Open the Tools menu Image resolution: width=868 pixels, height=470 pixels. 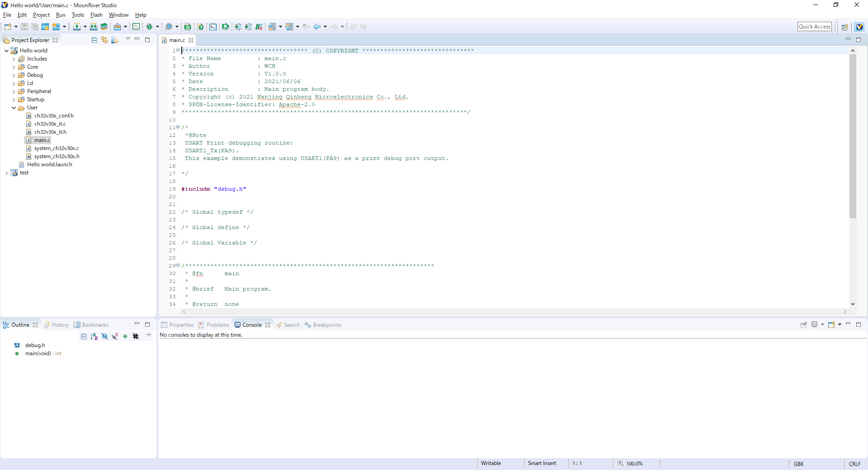[78, 15]
